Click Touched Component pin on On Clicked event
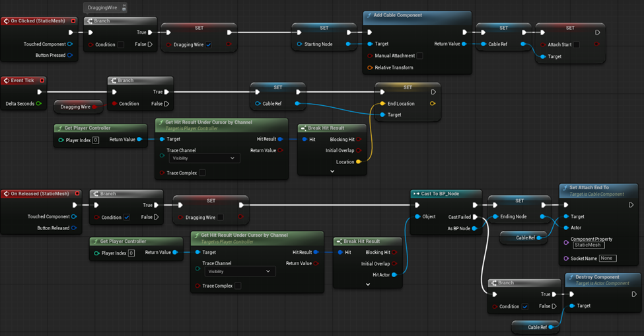The height and width of the screenshot is (336, 644). click(x=70, y=44)
